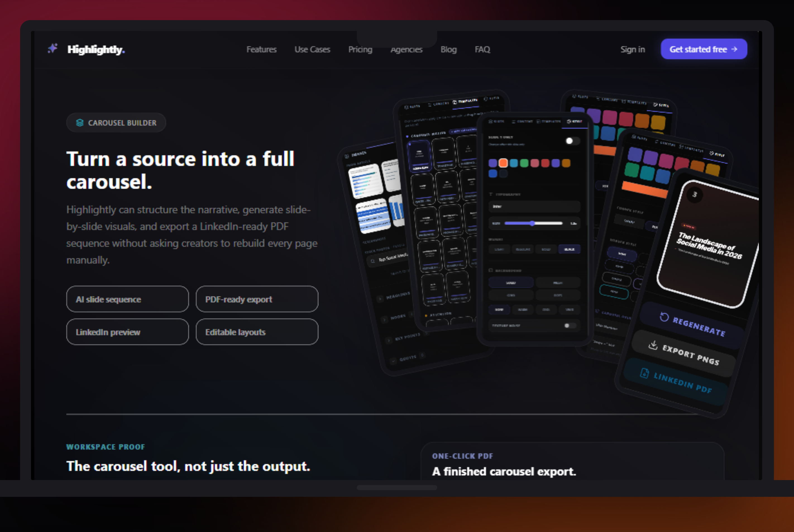Select first highlighted template thumbnail
This screenshot has height=532, width=794.
(x=420, y=156)
